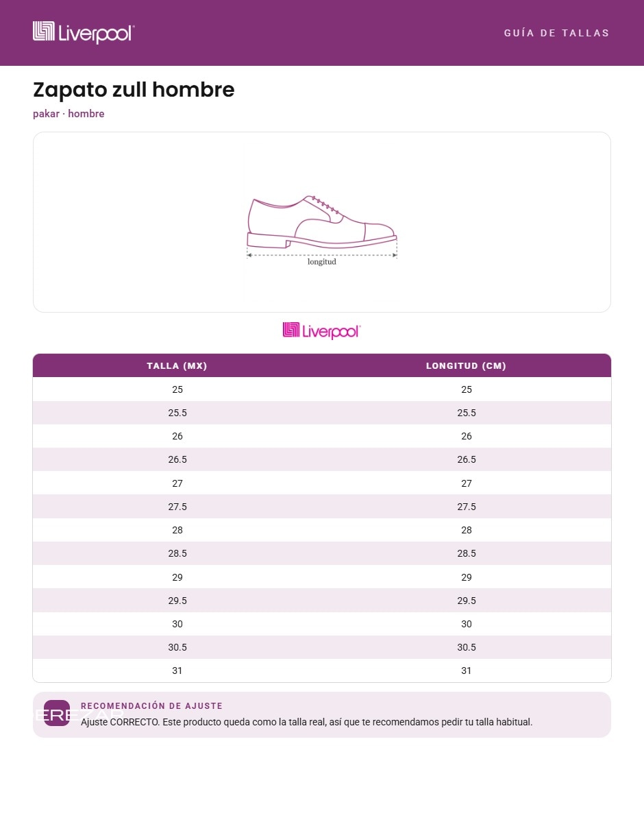644x833 pixels.
Task: Click the pakar · hombre brand link
Action: tap(69, 114)
